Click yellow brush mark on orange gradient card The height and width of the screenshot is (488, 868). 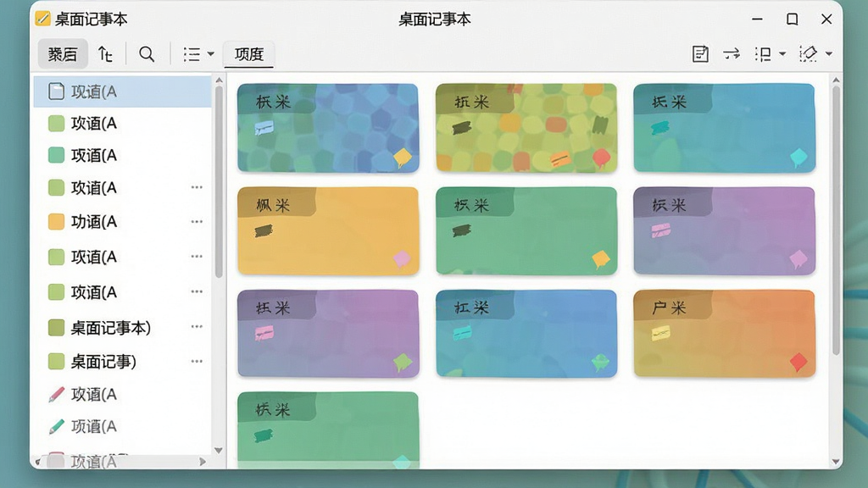[x=660, y=332]
